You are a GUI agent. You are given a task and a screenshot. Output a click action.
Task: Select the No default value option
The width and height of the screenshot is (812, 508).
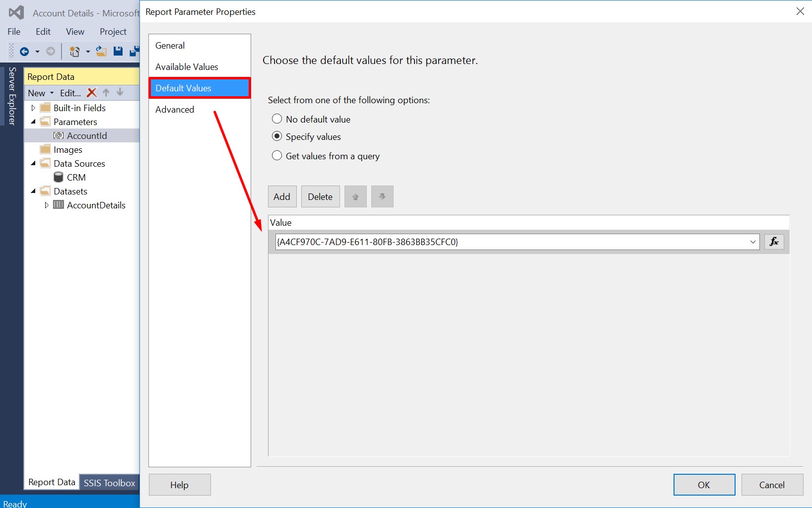(277, 119)
